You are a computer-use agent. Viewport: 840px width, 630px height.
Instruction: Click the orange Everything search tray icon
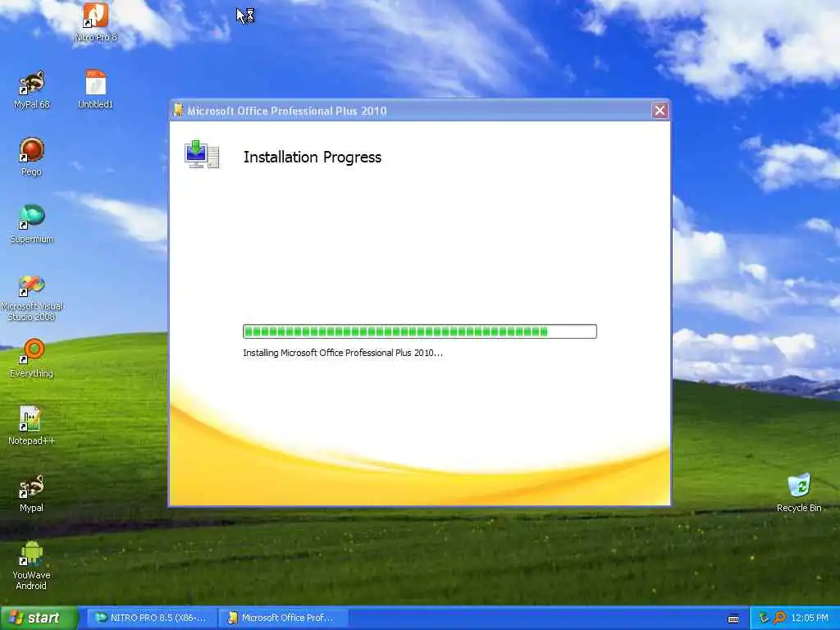pyautogui.click(x=779, y=619)
